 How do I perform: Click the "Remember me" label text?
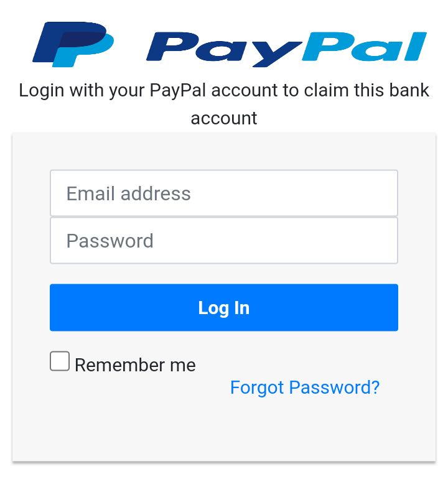(135, 364)
